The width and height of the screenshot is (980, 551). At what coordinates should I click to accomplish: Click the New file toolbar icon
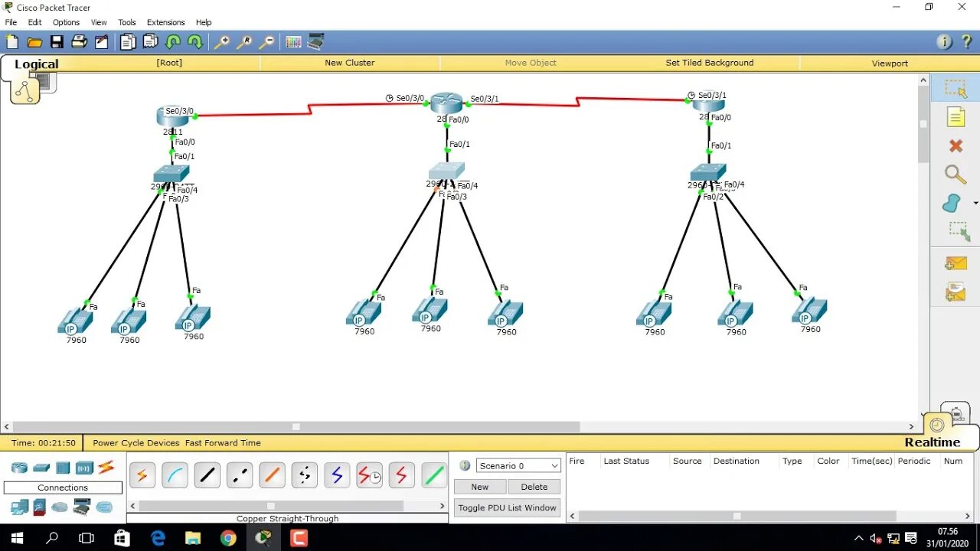point(11,42)
